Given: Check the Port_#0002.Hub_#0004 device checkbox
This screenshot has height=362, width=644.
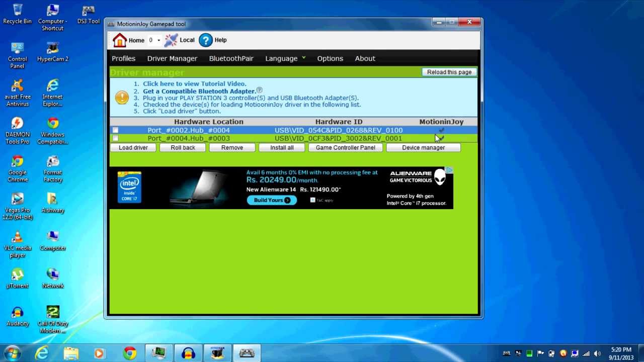Looking at the screenshot, I should click(115, 130).
